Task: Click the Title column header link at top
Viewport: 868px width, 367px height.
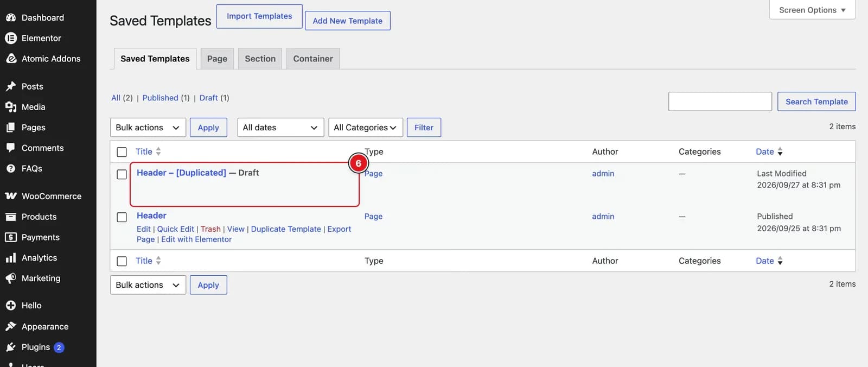Action: [144, 151]
